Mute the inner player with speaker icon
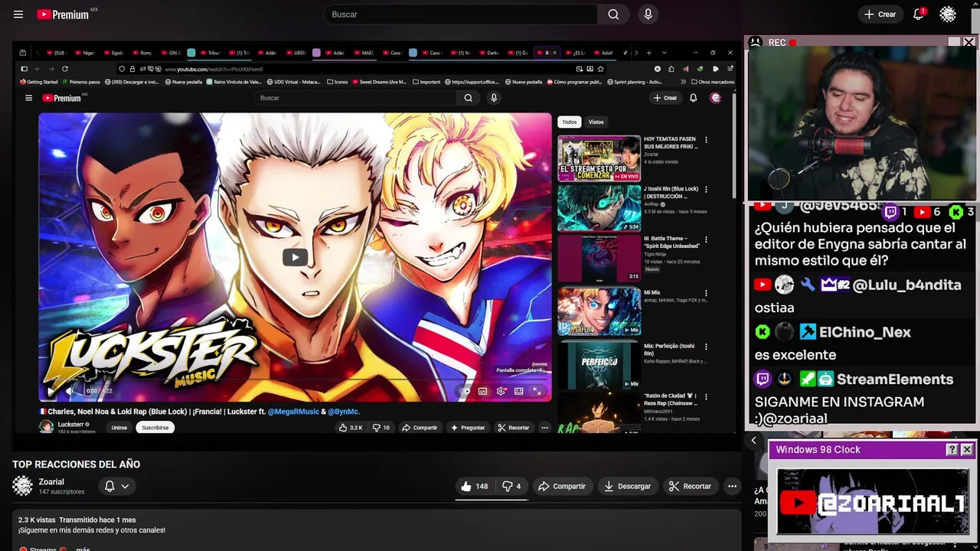980x551 pixels. tap(70, 391)
